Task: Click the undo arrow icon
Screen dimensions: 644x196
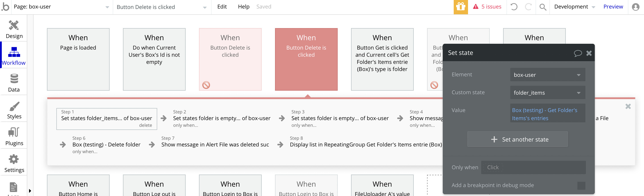Action: click(x=514, y=7)
